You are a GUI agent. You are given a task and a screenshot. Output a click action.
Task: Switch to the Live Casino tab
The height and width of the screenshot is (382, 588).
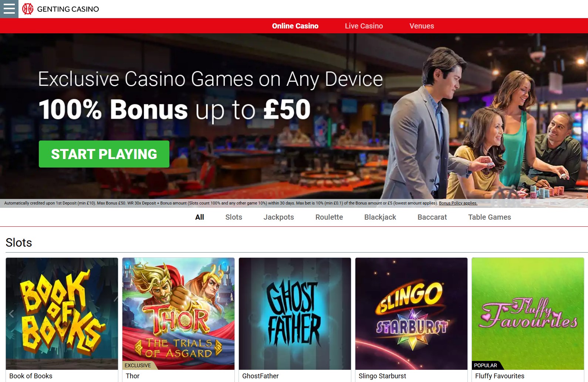[x=364, y=26]
